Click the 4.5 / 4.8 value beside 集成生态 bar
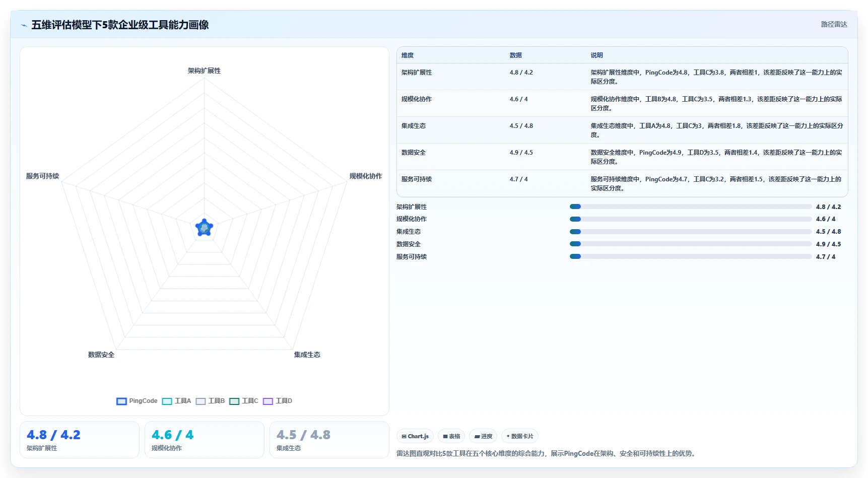The image size is (868, 478). 828,232
